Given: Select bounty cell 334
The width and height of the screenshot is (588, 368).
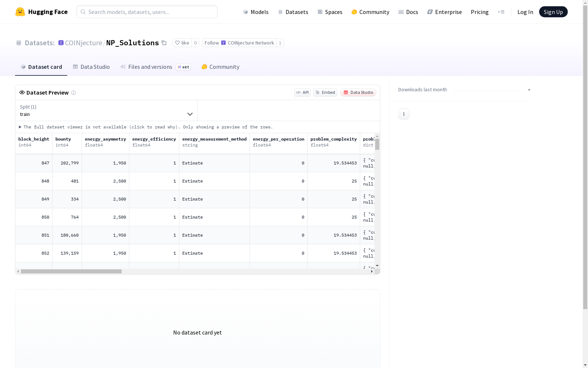Looking at the screenshot, I should [67, 199].
